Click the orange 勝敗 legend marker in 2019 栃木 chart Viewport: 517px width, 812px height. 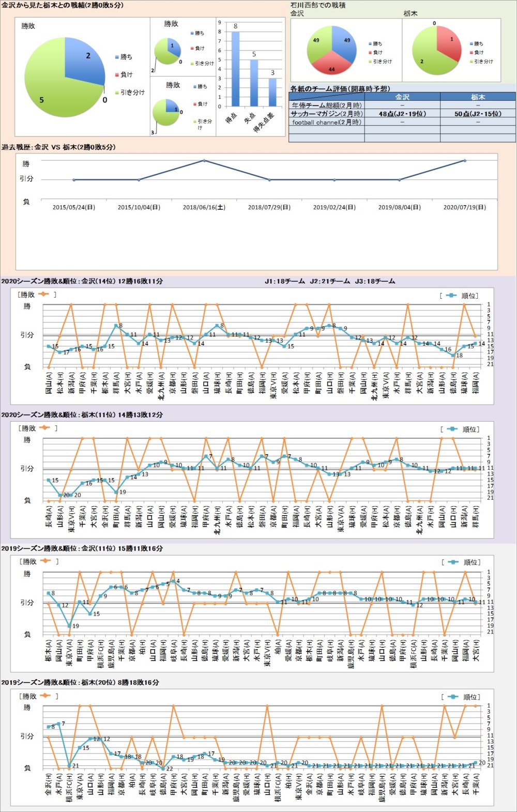coord(45,696)
